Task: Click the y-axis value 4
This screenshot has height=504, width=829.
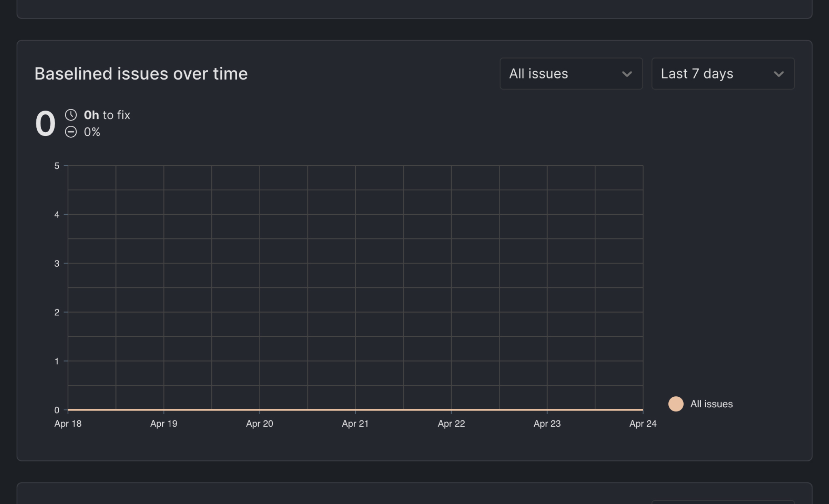Action: pos(57,214)
